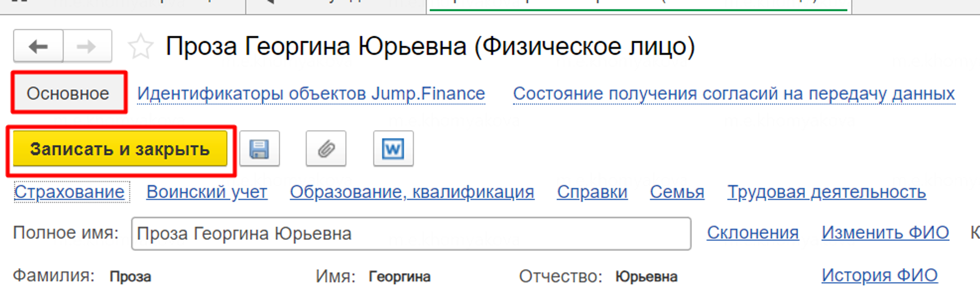Go forward using the right arrow button
The image size is (980, 286).
click(87, 47)
